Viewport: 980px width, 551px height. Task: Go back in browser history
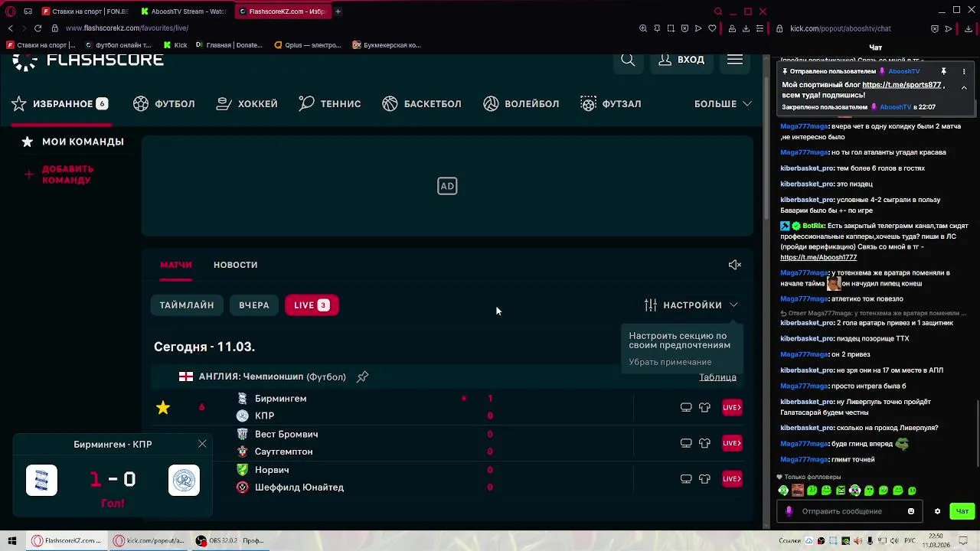(x=10, y=28)
